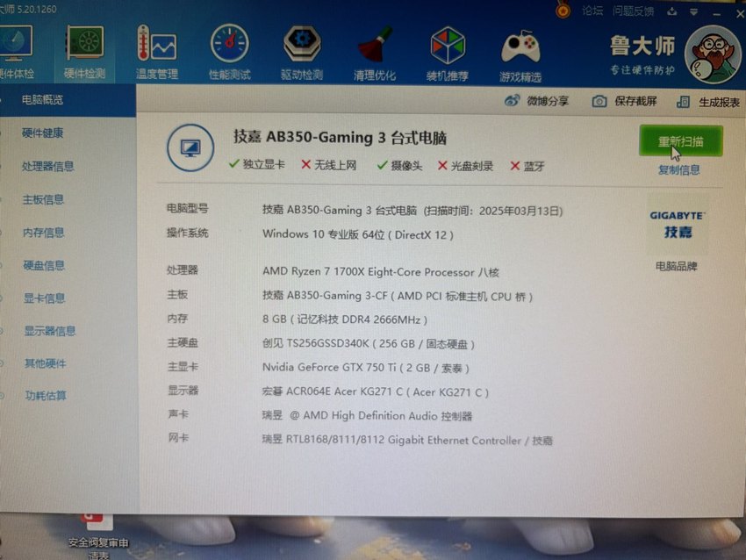
Task: Minimize the 鲁大师 window
Action: (x=718, y=13)
